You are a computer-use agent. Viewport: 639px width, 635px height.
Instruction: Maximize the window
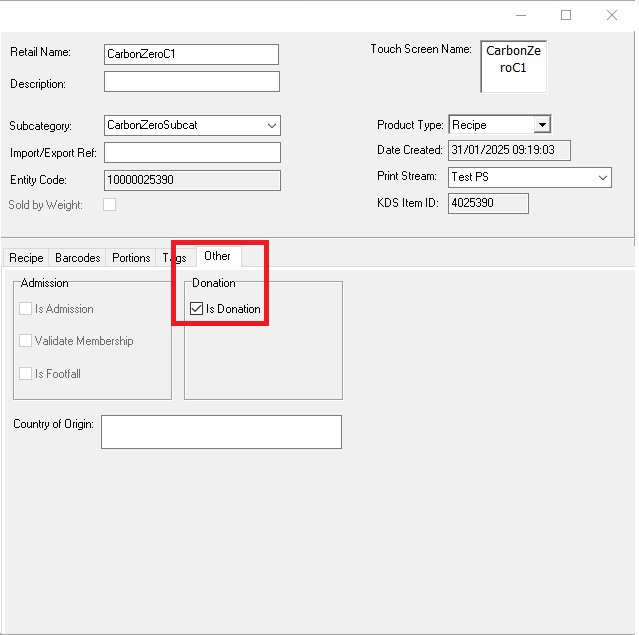pos(566,15)
